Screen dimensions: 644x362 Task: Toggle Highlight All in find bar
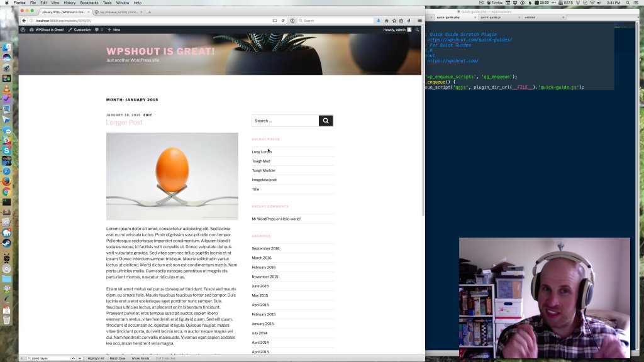point(96,358)
